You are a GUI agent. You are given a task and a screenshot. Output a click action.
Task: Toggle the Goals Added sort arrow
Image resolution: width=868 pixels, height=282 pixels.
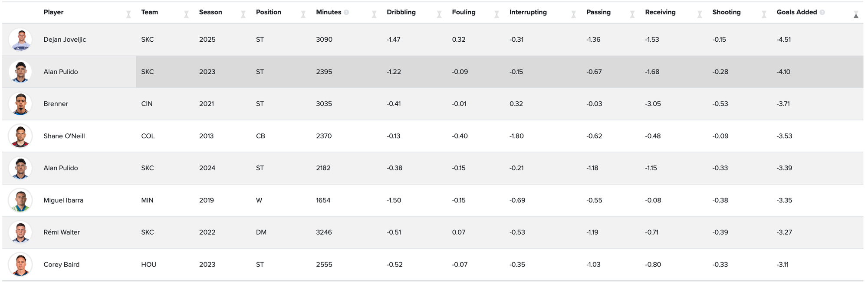pyautogui.click(x=856, y=15)
